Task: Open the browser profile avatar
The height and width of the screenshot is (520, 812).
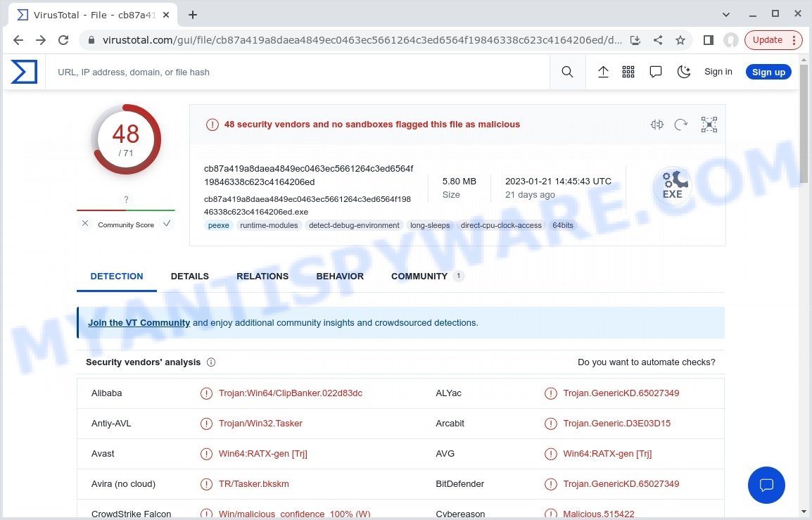Action: (730, 40)
